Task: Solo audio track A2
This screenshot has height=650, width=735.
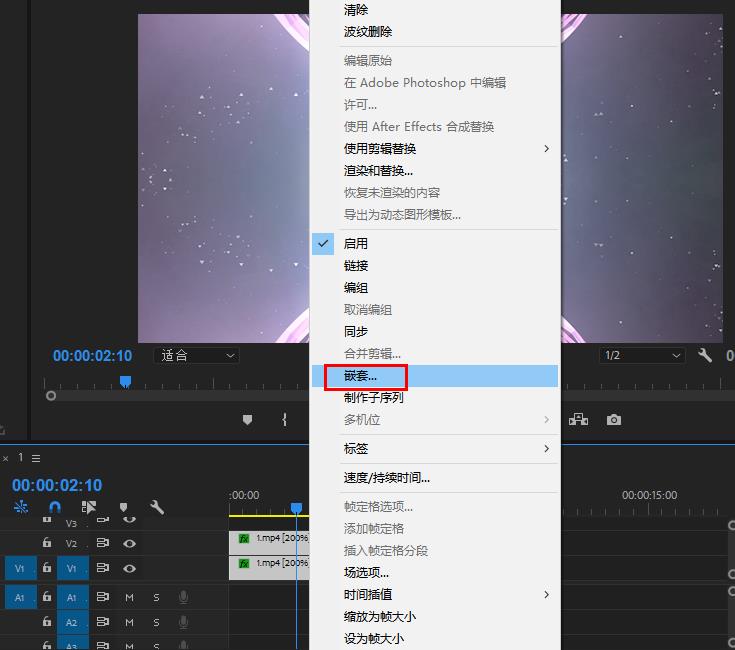Action: point(157,622)
